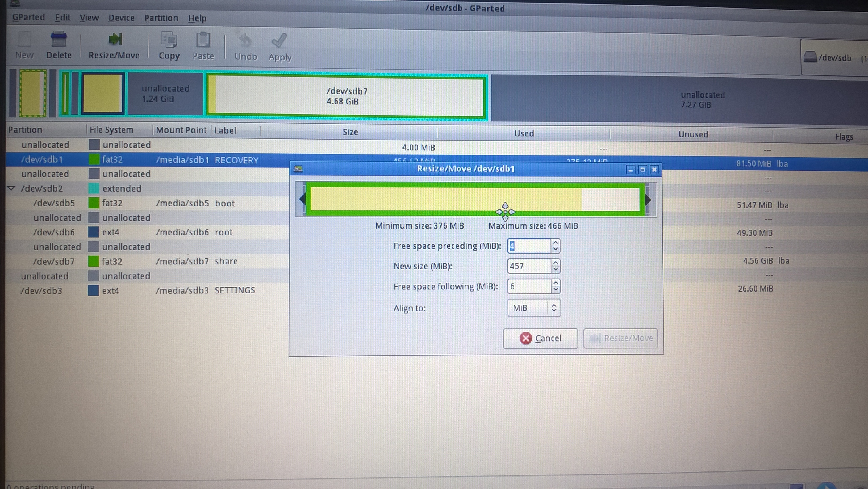Screen dimensions: 868x489
Task: Increase Free space preceding value
Action: tap(556, 242)
